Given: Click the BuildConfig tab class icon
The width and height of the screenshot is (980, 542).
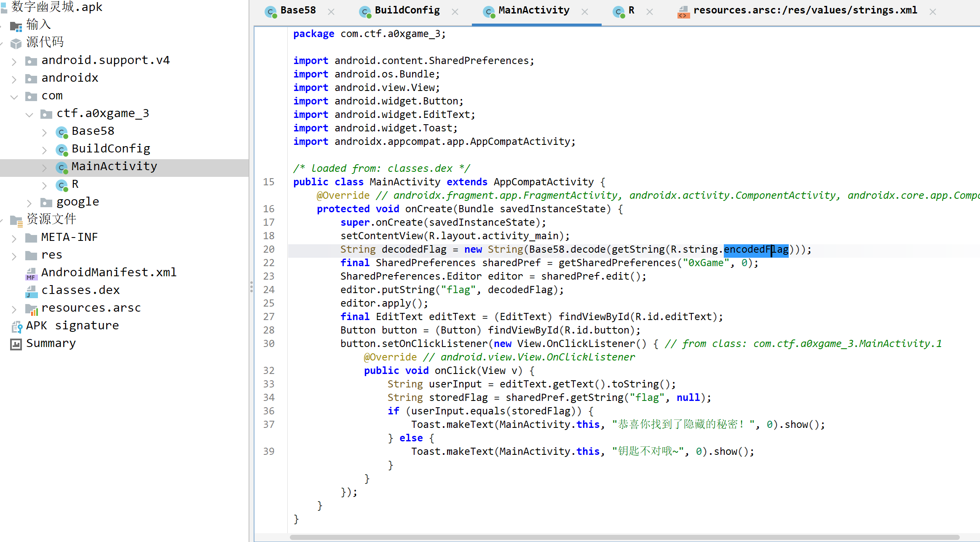Looking at the screenshot, I should (x=365, y=12).
